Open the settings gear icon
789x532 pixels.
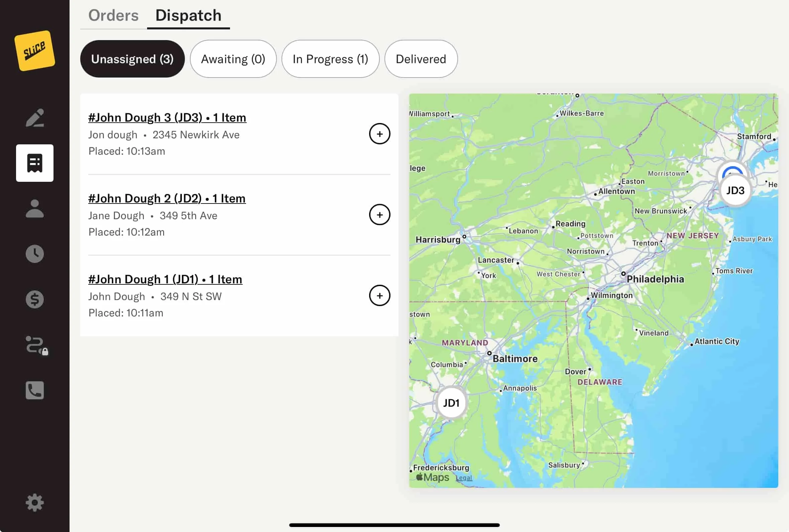[35, 503]
